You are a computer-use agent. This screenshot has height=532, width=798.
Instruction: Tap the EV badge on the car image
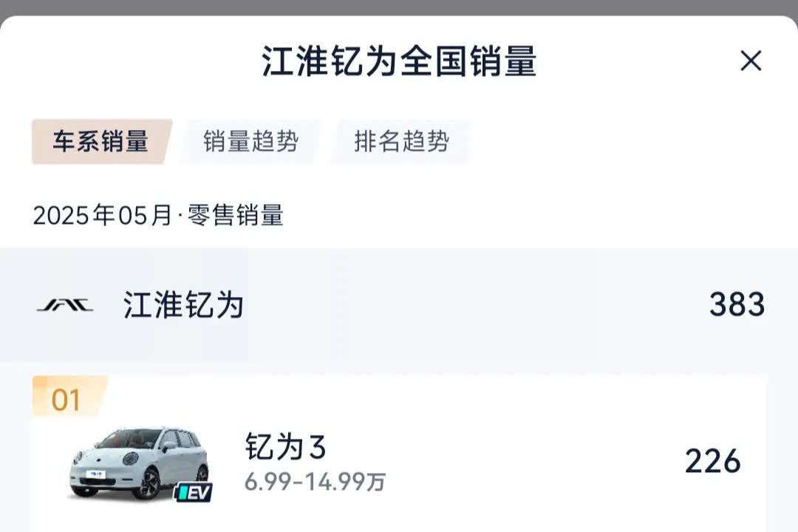[193, 492]
